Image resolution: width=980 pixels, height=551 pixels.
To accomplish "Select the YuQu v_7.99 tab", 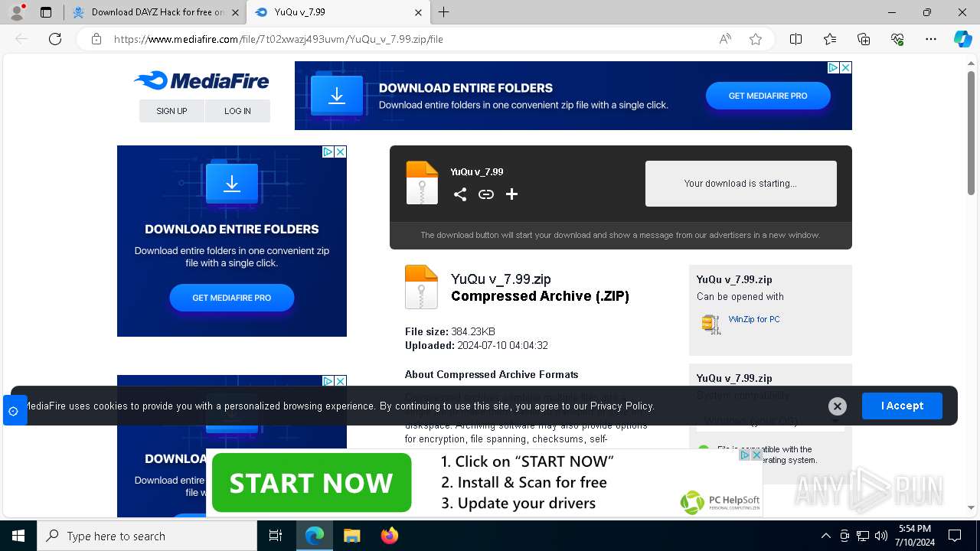I will pyautogui.click(x=337, y=12).
